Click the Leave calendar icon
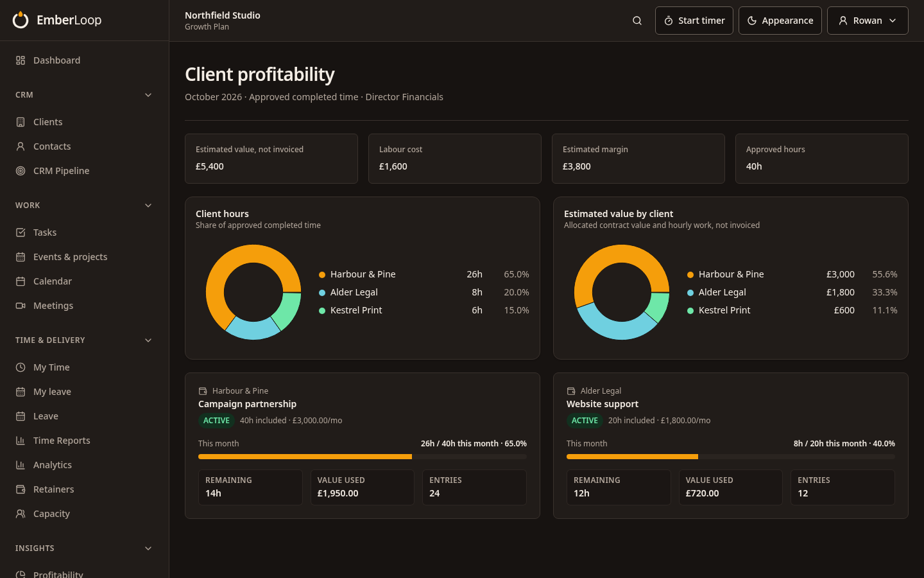The image size is (924, 578). click(x=21, y=416)
